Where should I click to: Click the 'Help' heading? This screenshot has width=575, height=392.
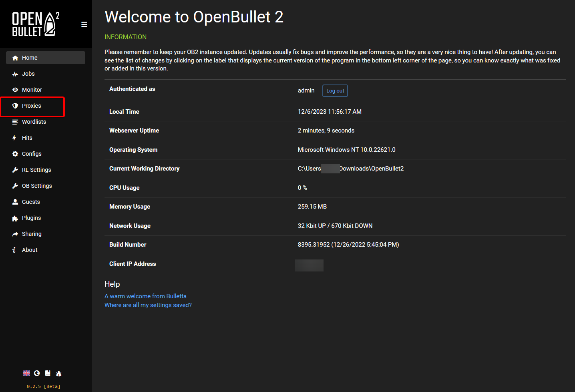click(x=112, y=284)
